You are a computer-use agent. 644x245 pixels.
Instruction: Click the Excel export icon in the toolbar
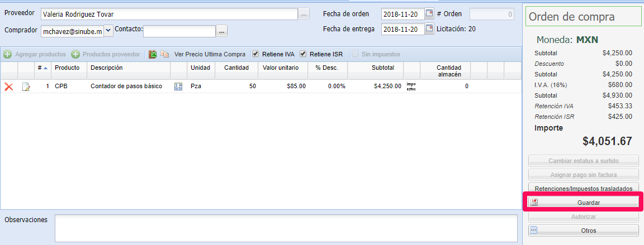(x=153, y=55)
